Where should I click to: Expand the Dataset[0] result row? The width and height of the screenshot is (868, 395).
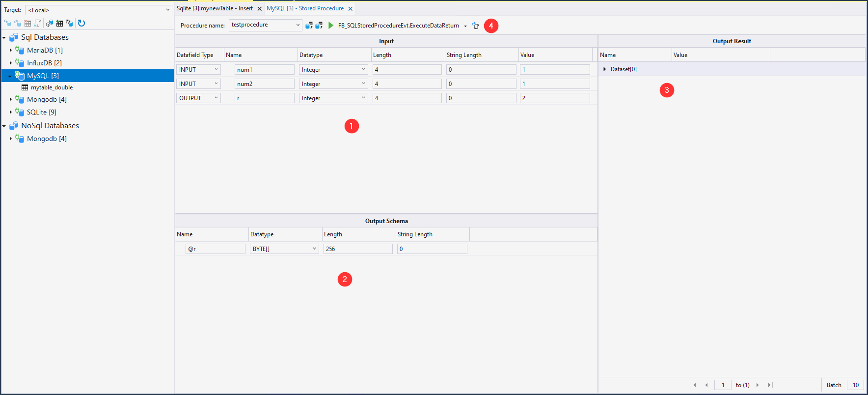[604, 69]
